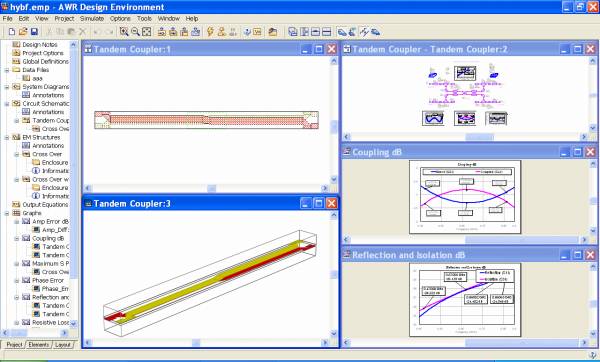Collapse the Graphs tree node
This screenshot has height=362, width=600.
pos(7,213)
